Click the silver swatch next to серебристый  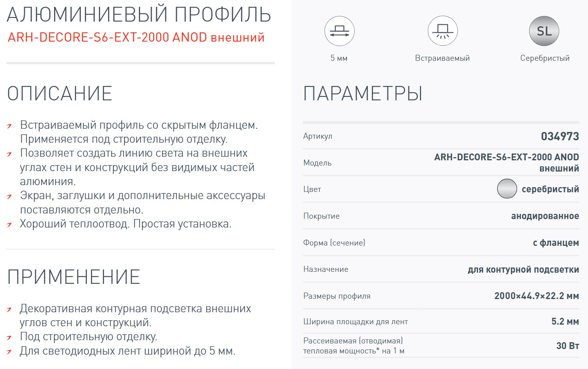(507, 189)
